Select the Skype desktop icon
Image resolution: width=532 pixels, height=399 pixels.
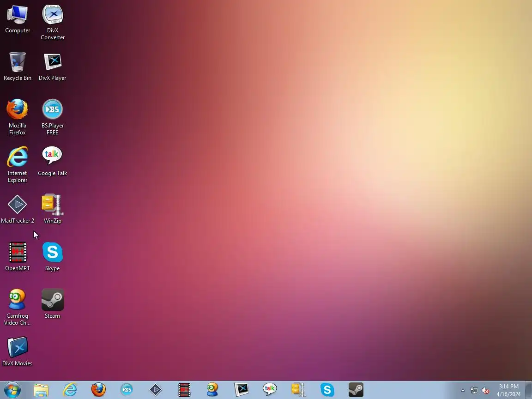coord(52,256)
